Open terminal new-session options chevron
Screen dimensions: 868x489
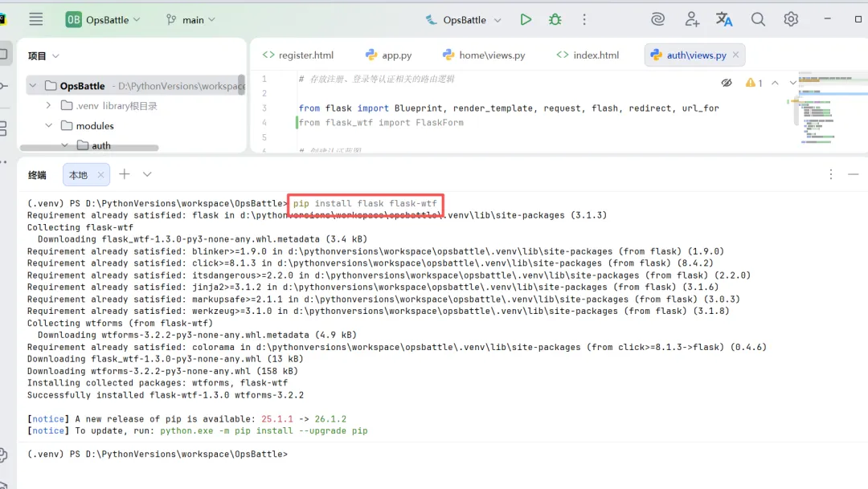[x=147, y=174]
